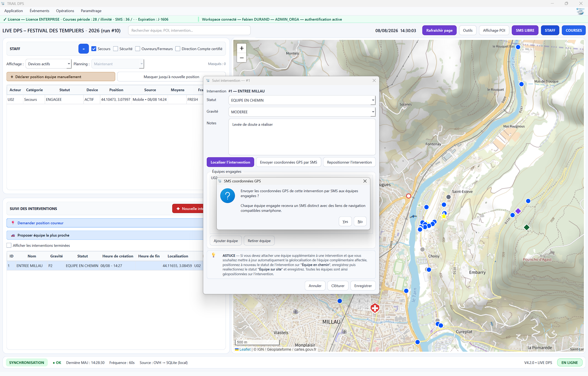The image size is (588, 376).
Task: Click Envoyer coordonnées GPS par SMS
Action: tap(288, 162)
